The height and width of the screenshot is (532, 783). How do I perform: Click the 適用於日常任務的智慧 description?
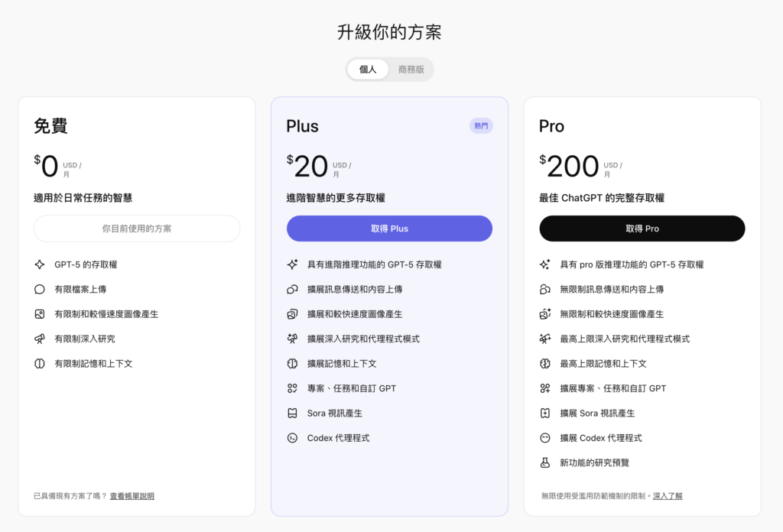(83, 198)
